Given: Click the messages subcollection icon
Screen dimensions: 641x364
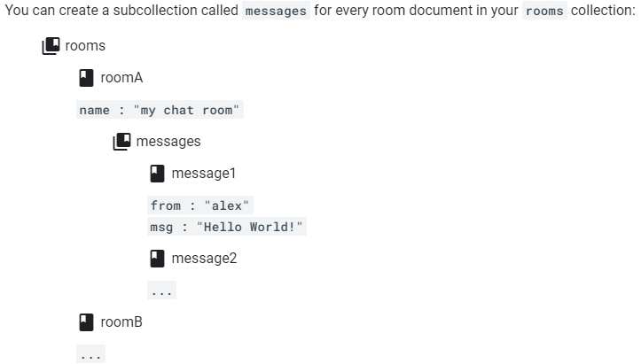Looking at the screenshot, I should [121, 142].
